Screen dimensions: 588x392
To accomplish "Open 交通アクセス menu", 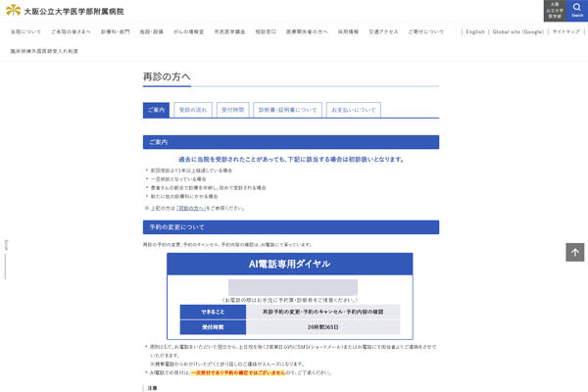I will pos(383,32).
